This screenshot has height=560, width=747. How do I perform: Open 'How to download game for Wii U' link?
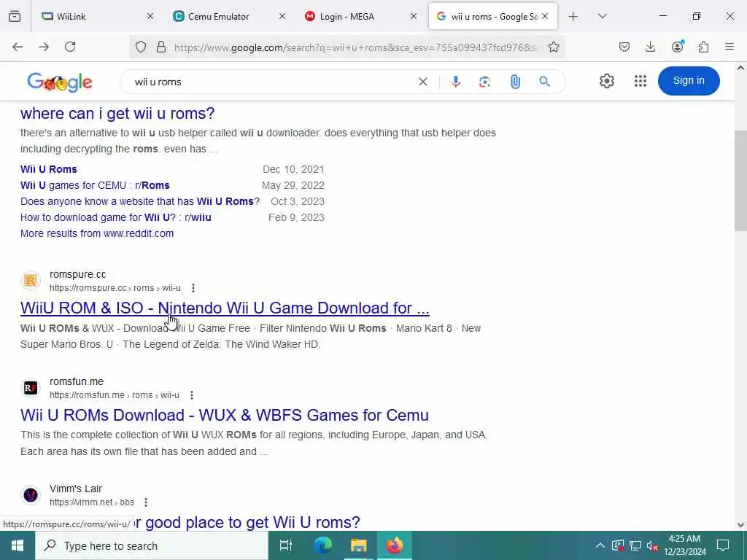coord(116,217)
